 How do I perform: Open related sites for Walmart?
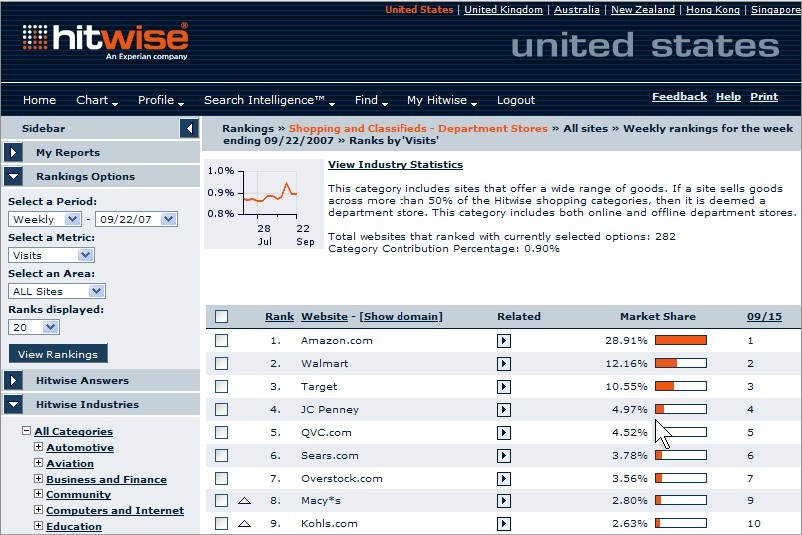(503, 364)
